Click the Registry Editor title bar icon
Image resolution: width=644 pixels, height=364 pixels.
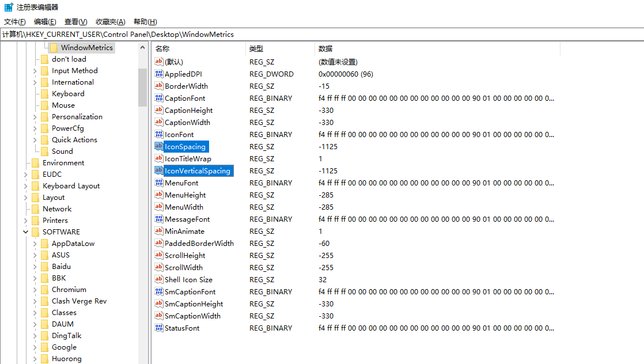(9, 7)
